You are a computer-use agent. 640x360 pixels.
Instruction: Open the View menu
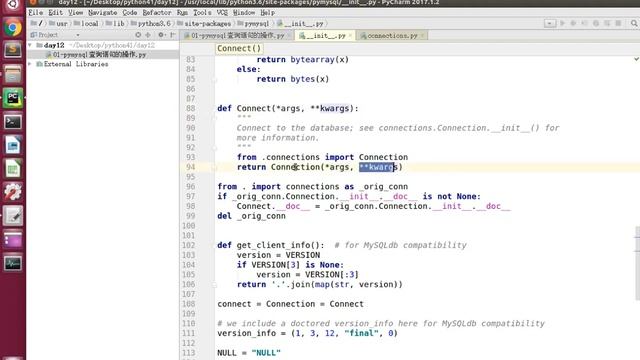(76, 13)
